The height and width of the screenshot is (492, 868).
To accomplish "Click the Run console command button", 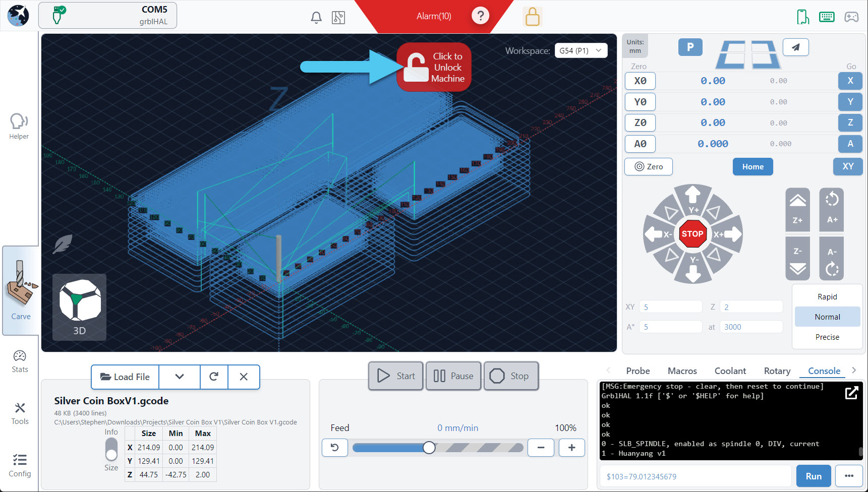I will 814,476.
